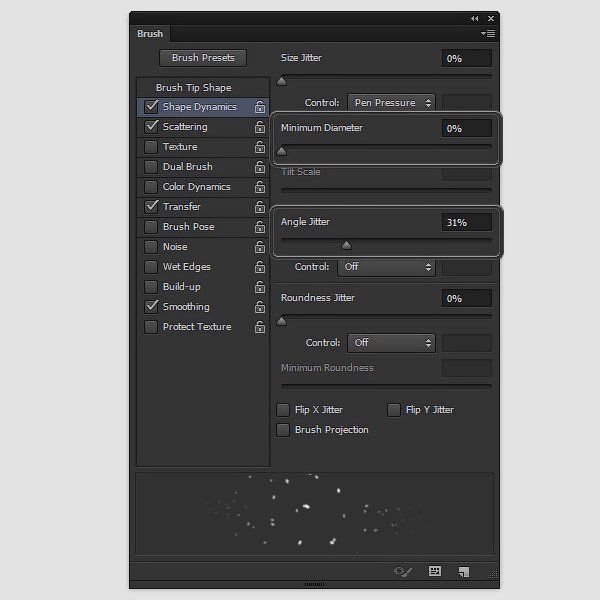Select the Color Dynamics label in options list
Image resolution: width=600 pixels, height=600 pixels.
[x=197, y=187]
